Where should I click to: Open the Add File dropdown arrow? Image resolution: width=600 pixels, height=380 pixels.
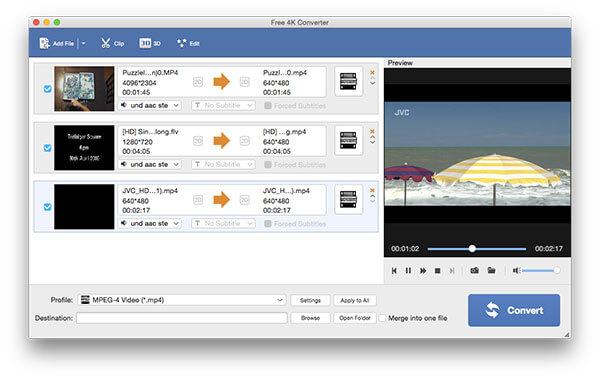click(x=83, y=44)
